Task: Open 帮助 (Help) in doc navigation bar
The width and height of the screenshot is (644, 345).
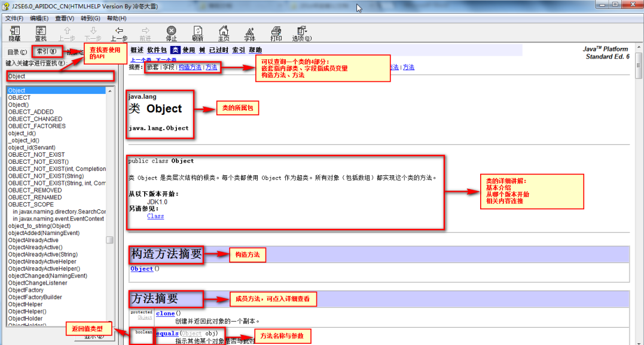Action: pyautogui.click(x=255, y=50)
